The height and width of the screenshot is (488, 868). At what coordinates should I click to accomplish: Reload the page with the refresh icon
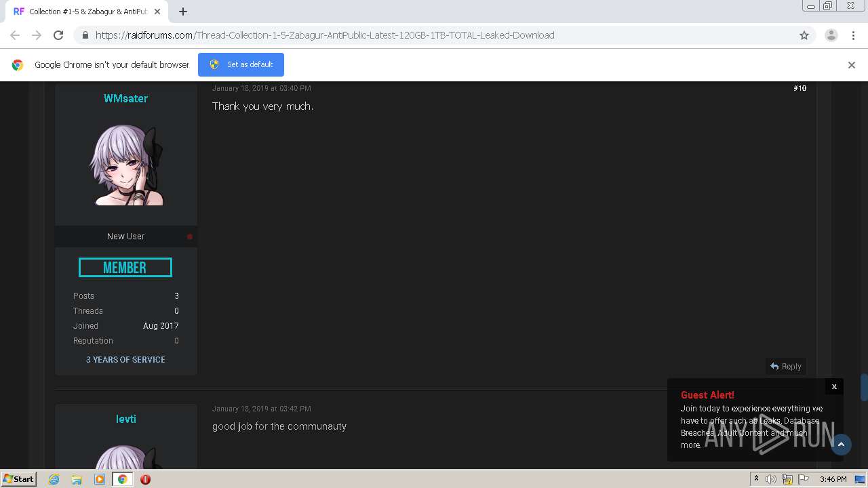58,35
